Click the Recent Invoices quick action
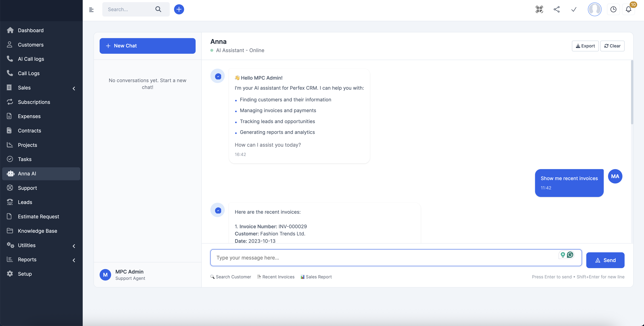This screenshot has width=644, height=326. [x=275, y=277]
